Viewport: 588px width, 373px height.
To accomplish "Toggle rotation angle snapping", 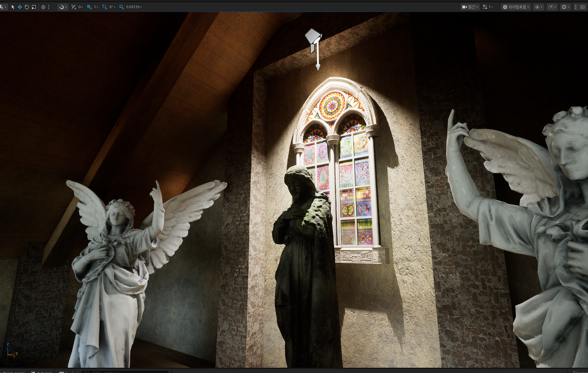I will tap(105, 7).
